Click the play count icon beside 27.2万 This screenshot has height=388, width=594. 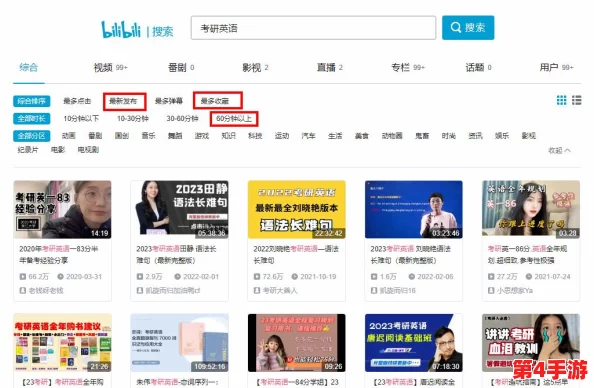[x=491, y=277]
